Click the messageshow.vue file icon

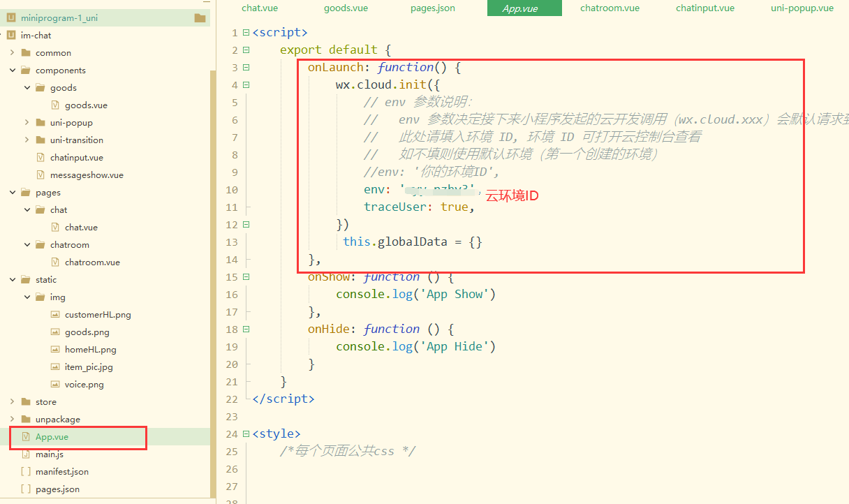tap(40, 175)
